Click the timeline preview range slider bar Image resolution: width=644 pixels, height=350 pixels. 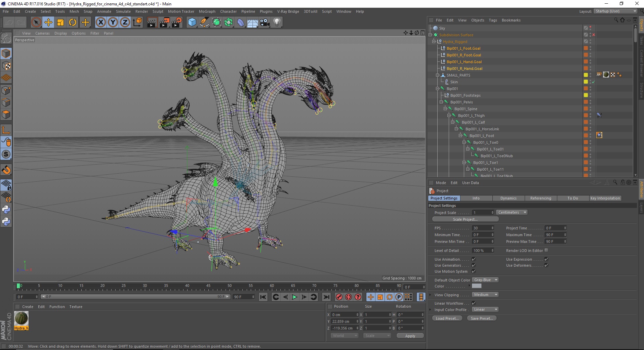pos(135,297)
